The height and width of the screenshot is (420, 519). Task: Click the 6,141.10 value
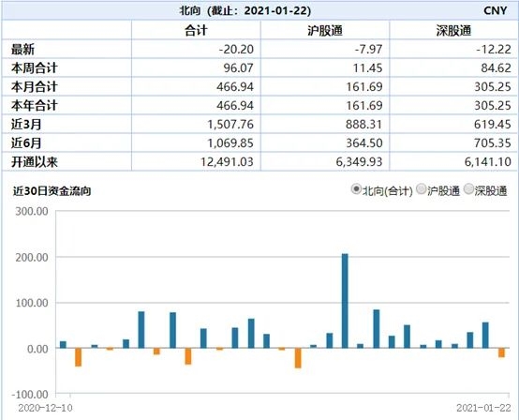point(488,162)
